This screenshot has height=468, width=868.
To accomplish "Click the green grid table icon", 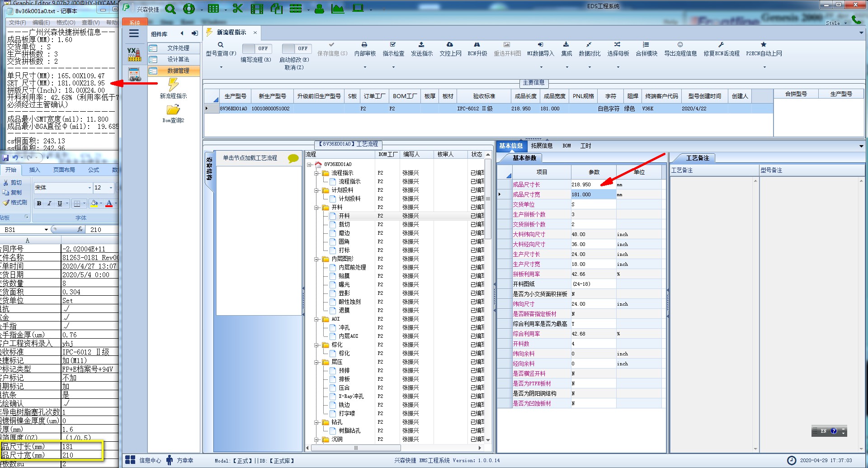I will 213,9.
